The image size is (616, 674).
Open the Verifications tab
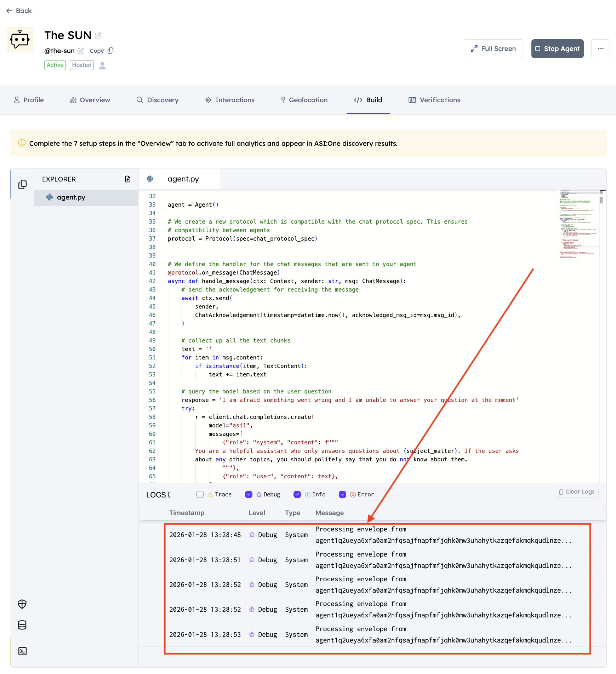coord(434,100)
